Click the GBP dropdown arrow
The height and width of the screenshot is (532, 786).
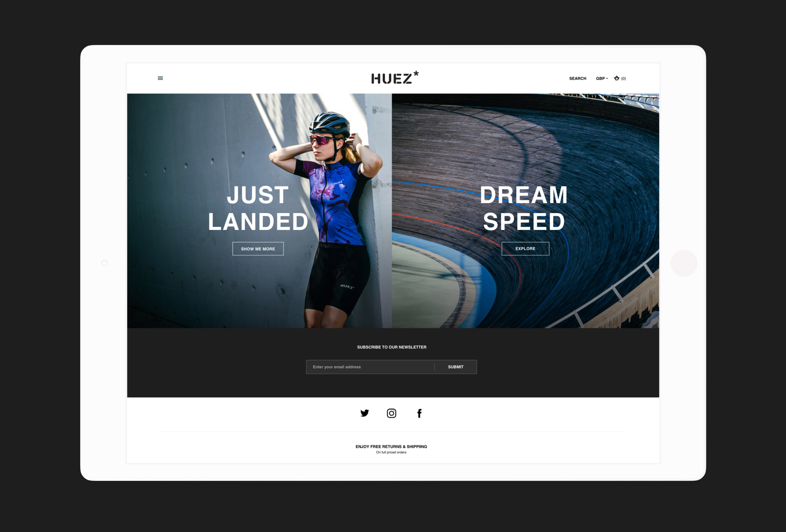coord(607,79)
